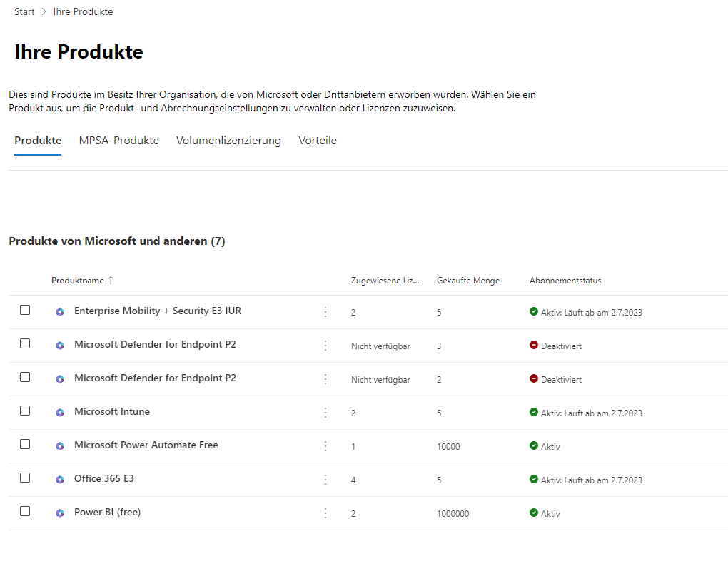Select the Power BI (free) checkbox
The image size is (728, 564).
pyautogui.click(x=25, y=511)
